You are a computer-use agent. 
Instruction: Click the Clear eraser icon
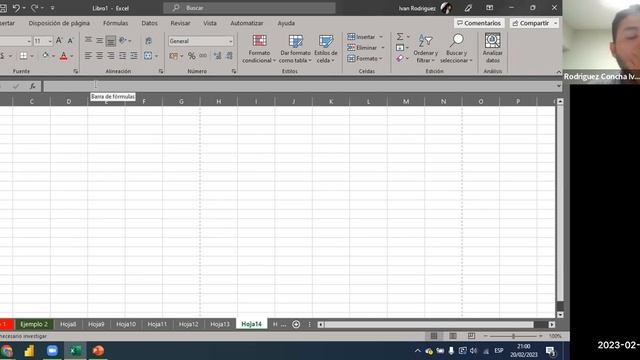coord(400,59)
